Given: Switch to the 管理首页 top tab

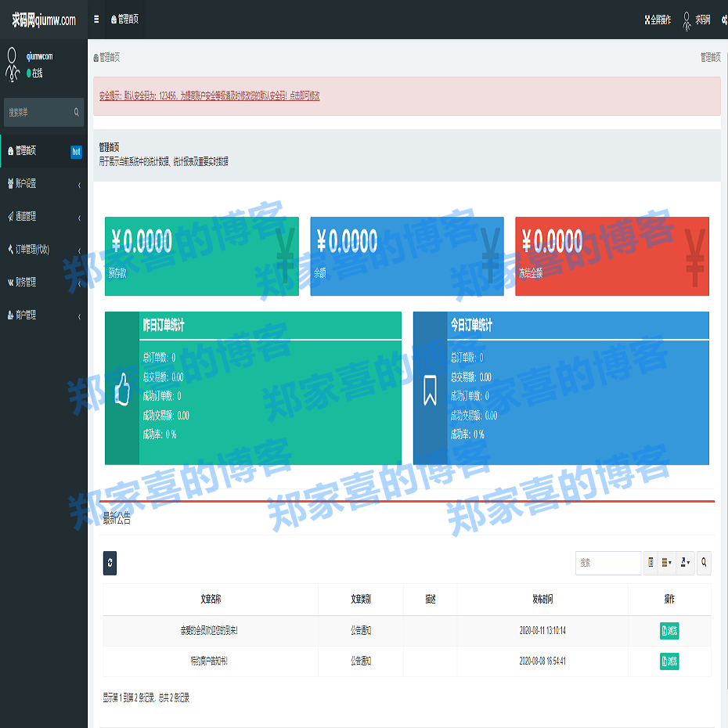Looking at the screenshot, I should click(125, 20).
